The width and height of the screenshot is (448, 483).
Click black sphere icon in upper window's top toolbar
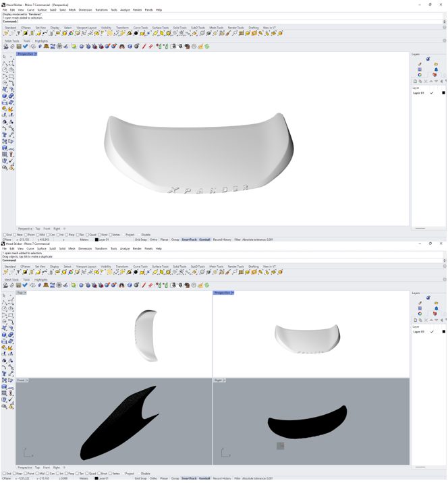coord(136,33)
